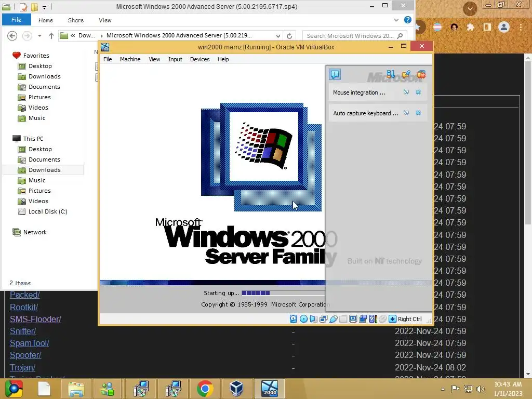Select Videos under Favorites
Viewport: 532px width, 399px height.
pyautogui.click(x=38, y=108)
